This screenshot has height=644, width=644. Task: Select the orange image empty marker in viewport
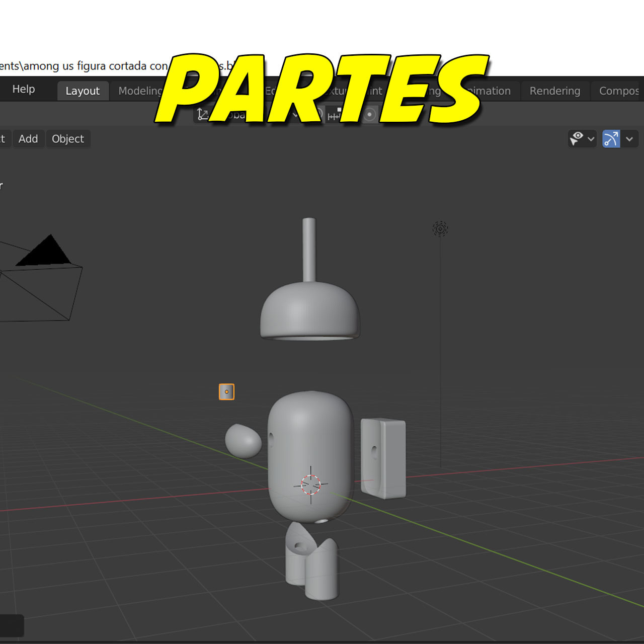pyautogui.click(x=226, y=391)
